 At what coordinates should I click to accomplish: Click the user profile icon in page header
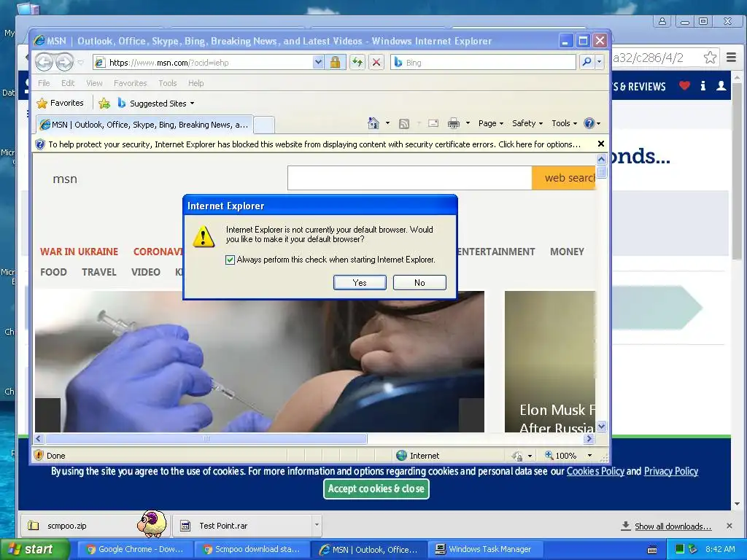721,86
